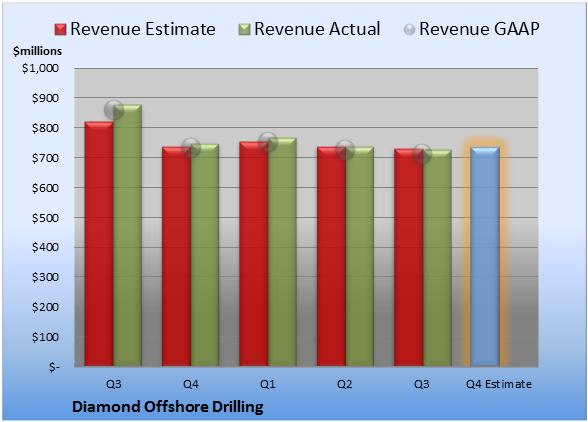Screen dimensions: 588x422
Task: Select the 'Q1' quarter axis label
Action: (268, 384)
